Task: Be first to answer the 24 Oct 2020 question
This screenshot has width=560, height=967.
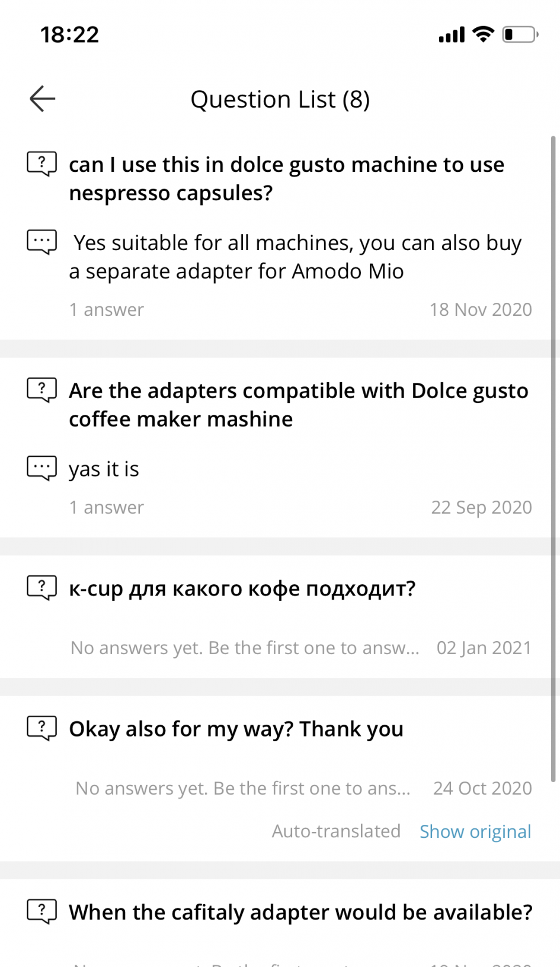Action: pyautogui.click(x=243, y=788)
